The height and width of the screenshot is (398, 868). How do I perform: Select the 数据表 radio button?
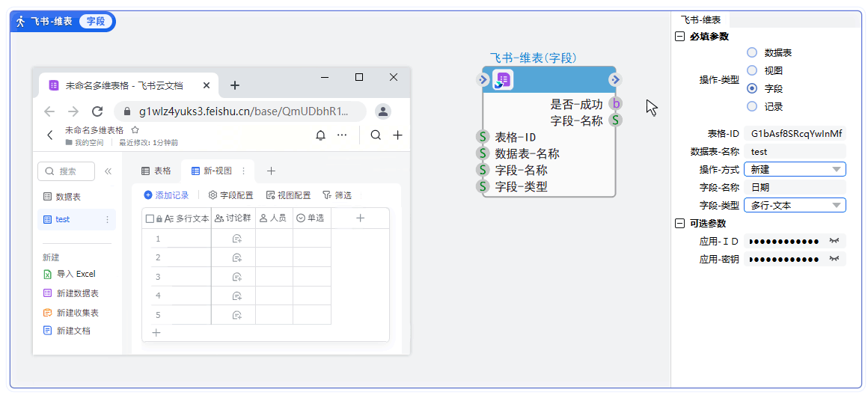pos(751,52)
